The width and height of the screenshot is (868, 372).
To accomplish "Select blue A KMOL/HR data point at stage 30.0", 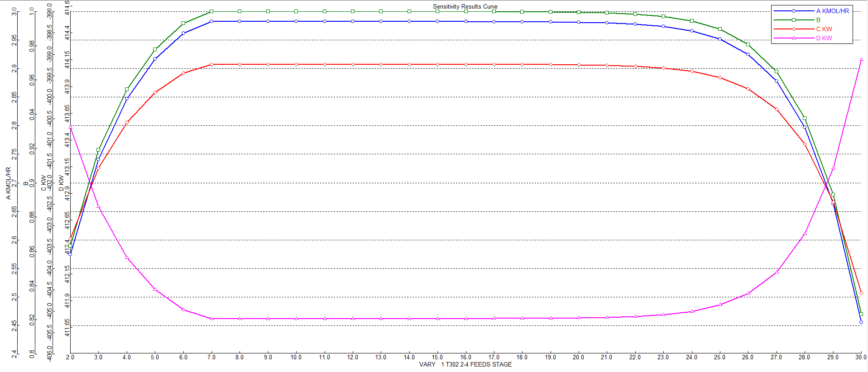I will coord(861,322).
